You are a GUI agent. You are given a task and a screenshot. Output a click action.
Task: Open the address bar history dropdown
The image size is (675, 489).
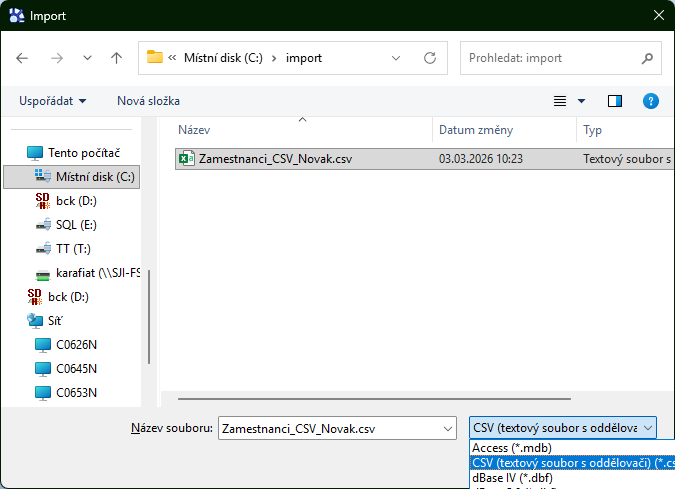click(396, 58)
